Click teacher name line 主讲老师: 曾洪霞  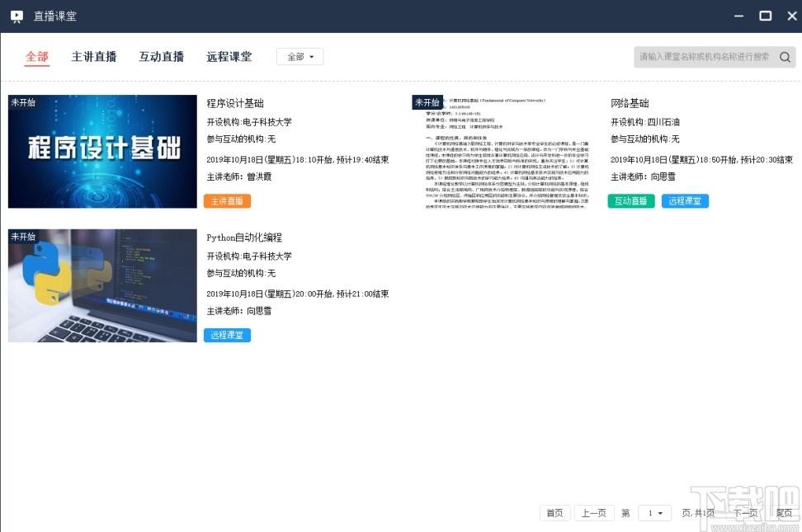238,177
